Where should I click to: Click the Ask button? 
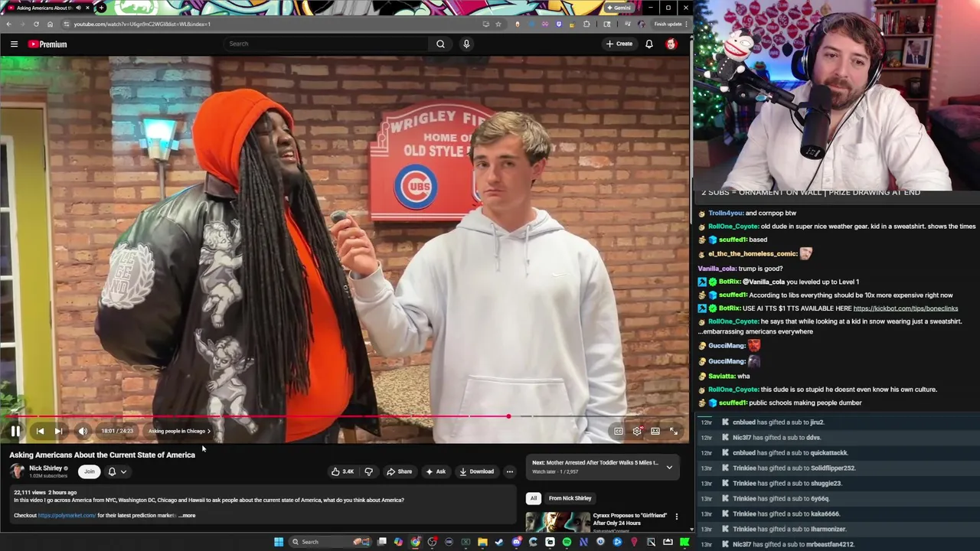pos(436,471)
